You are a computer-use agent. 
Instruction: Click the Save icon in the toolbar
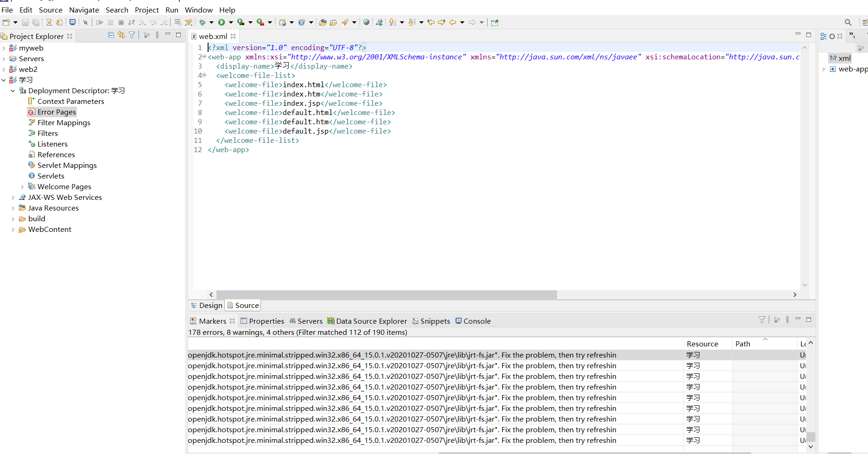coord(25,22)
